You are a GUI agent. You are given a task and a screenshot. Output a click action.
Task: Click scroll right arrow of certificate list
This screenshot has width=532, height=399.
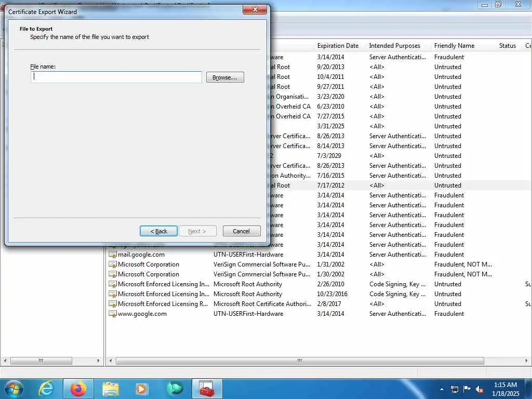[x=526, y=361]
